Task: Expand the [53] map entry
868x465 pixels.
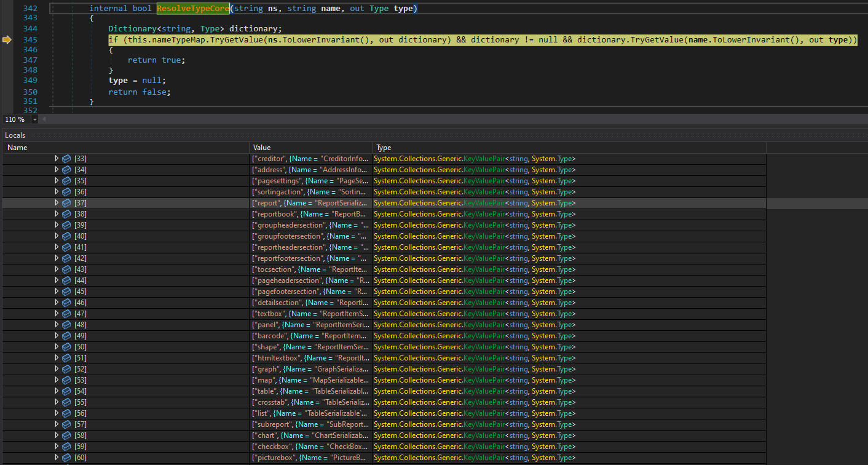Action: point(57,380)
